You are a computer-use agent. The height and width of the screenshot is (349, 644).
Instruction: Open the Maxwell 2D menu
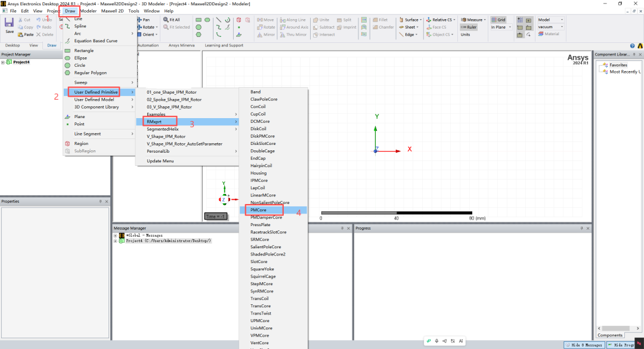tap(112, 11)
